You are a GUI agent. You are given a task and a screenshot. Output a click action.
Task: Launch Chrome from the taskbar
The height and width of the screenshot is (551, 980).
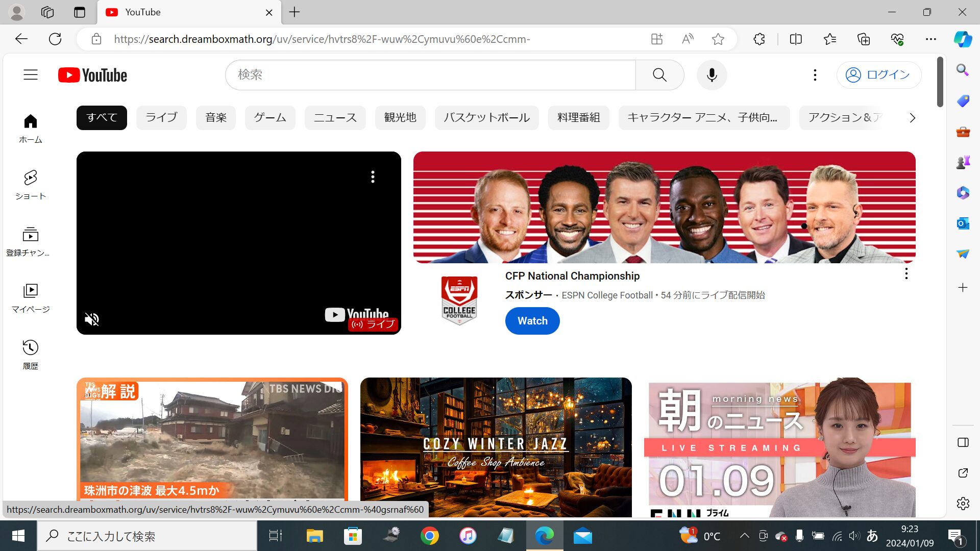[429, 536]
